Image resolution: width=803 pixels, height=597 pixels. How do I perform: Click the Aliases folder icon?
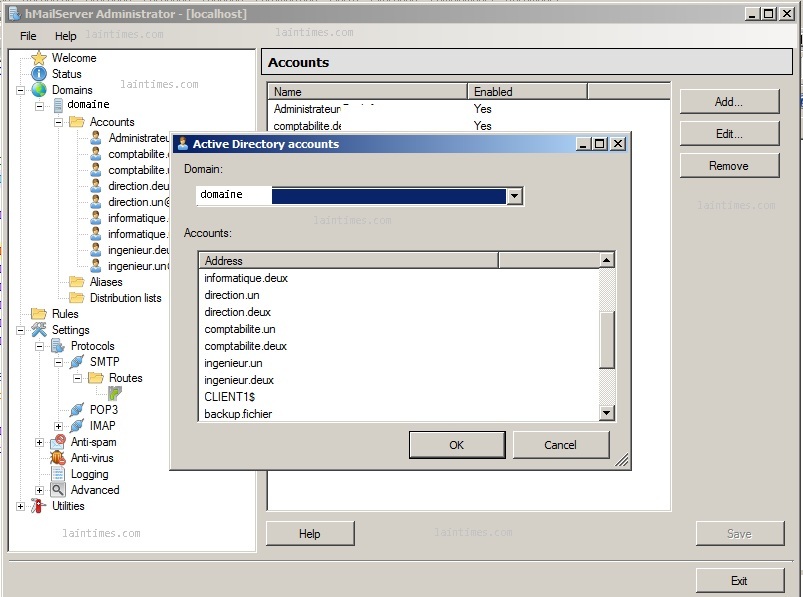coord(77,282)
